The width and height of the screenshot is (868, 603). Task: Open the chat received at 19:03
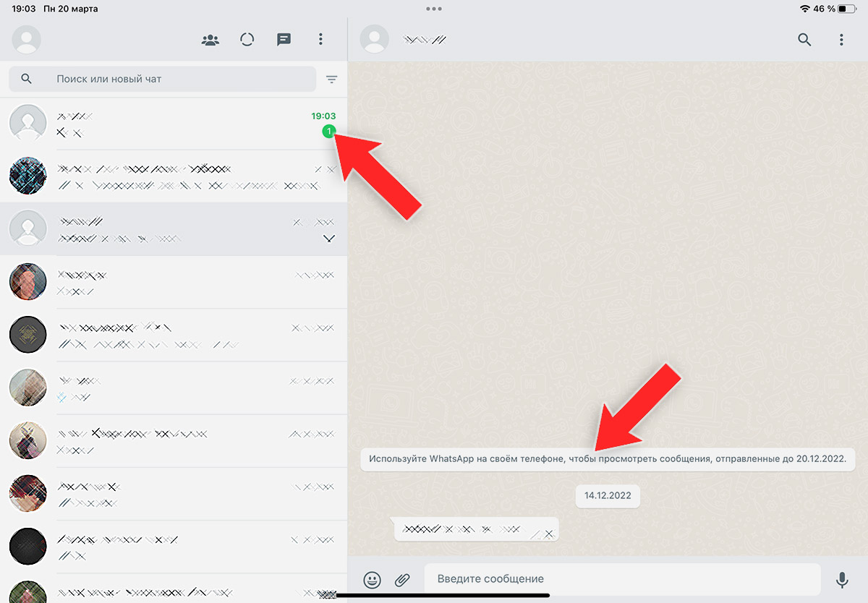[x=174, y=124]
